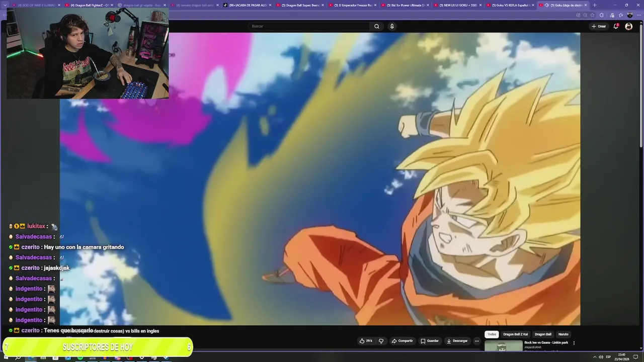Open the volume speaker tray icon
The height and width of the screenshot is (362, 644).
coord(601,357)
